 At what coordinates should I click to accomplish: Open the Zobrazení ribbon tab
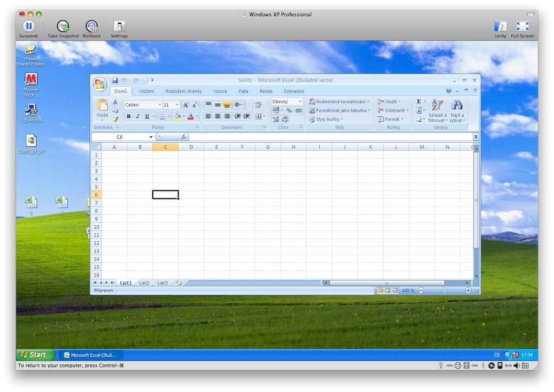click(294, 91)
